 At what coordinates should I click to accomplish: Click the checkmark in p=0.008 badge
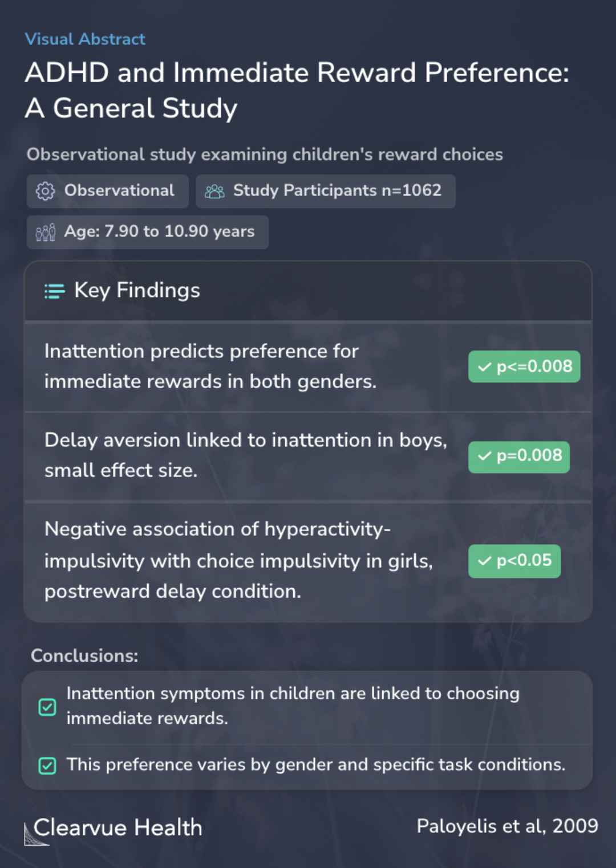(484, 456)
